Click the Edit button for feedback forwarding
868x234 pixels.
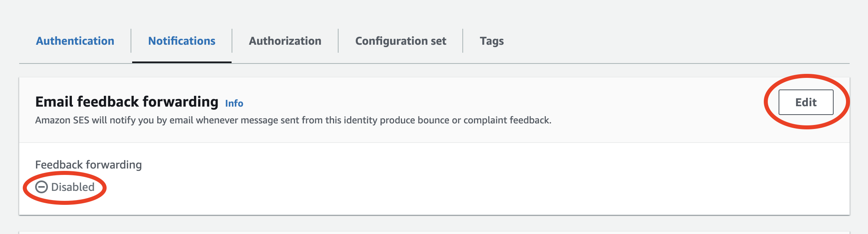pos(805,102)
